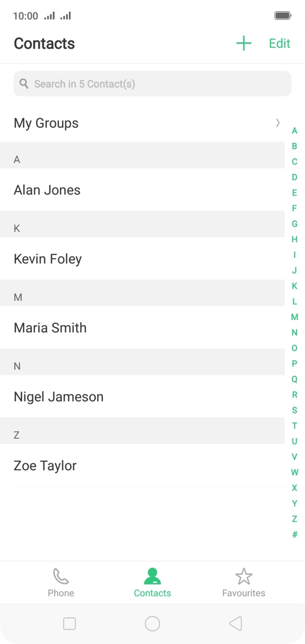Expand My Groups chevron arrow
This screenshot has width=305, height=644.
coord(278,123)
